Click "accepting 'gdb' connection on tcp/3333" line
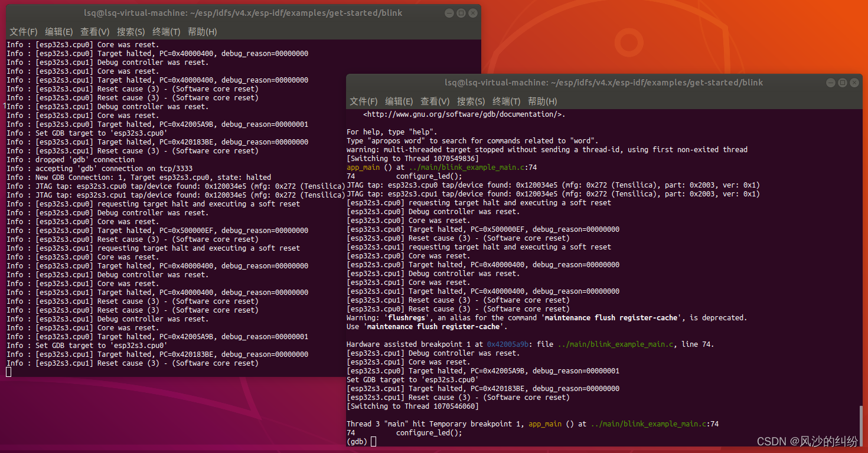The image size is (868, 453). point(100,169)
